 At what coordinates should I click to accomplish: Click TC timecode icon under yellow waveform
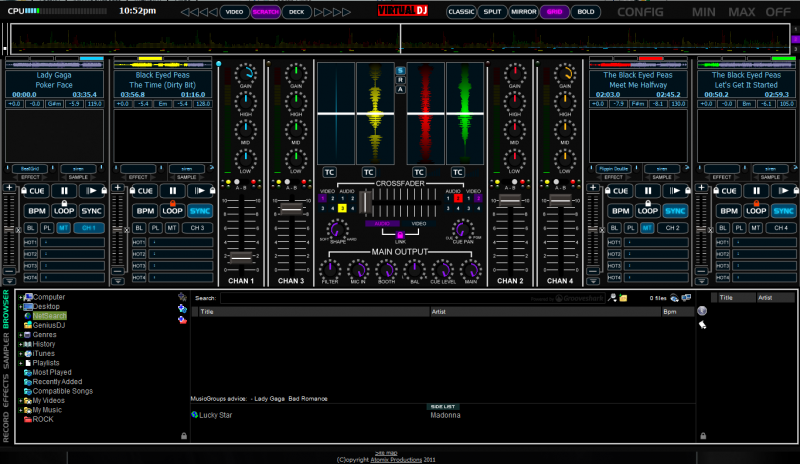tap(368, 173)
